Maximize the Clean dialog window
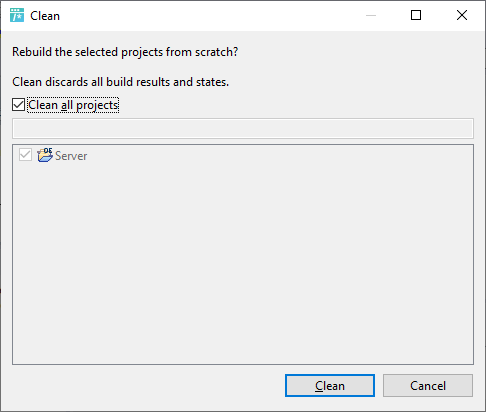Viewport: 486px width, 412px height. [416, 15]
